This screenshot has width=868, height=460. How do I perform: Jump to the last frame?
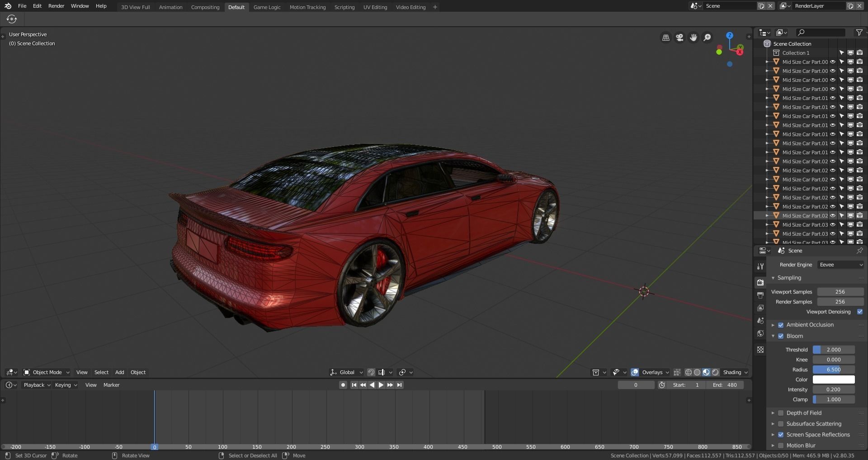pyautogui.click(x=399, y=385)
